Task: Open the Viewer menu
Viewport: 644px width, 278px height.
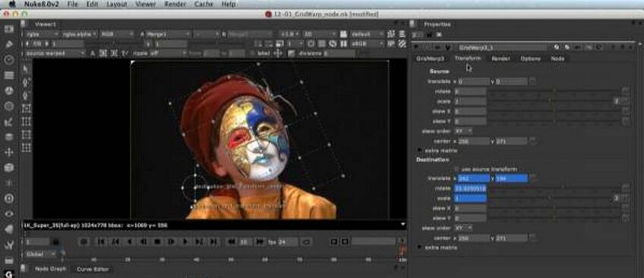Action: pyautogui.click(x=145, y=4)
